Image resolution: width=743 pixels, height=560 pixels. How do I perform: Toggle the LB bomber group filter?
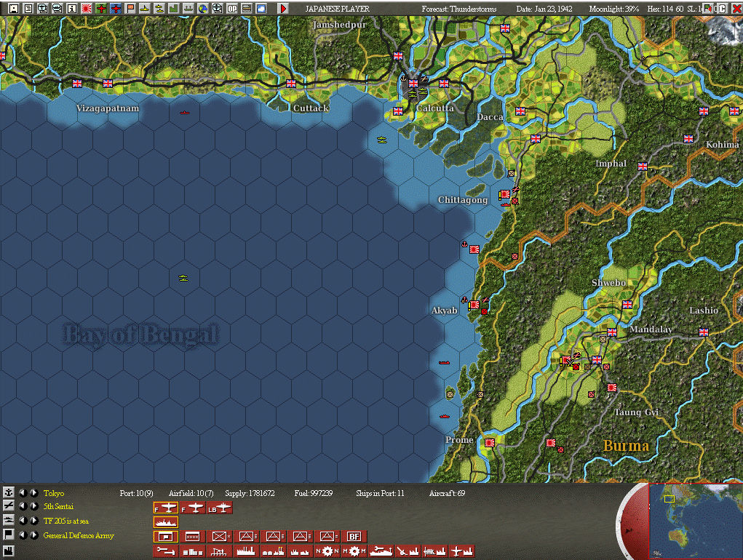point(219,508)
